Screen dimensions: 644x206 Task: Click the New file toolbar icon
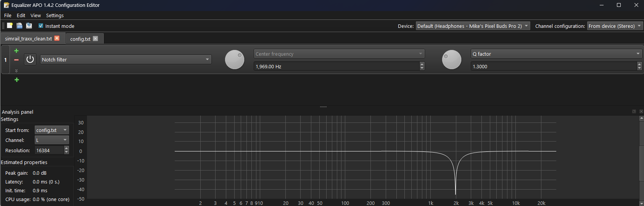pyautogui.click(x=10, y=26)
